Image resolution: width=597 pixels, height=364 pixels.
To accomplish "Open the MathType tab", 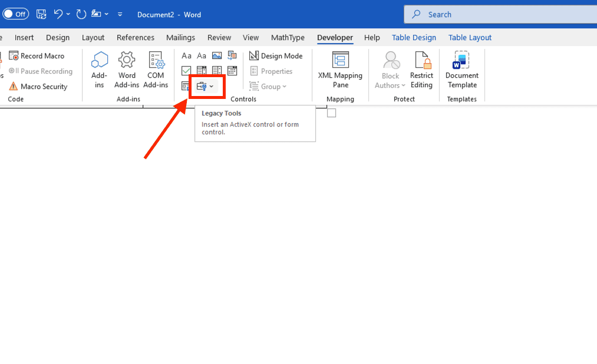I will click(x=288, y=38).
